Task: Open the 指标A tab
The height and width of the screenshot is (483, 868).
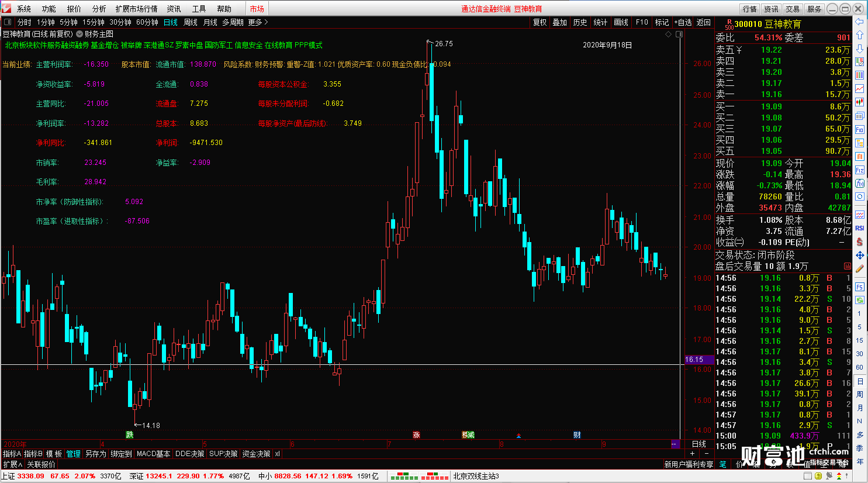Action: (x=11, y=454)
